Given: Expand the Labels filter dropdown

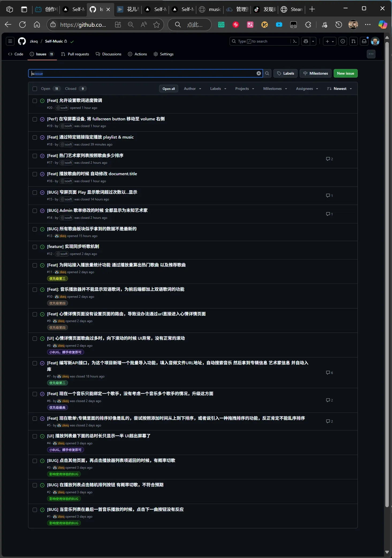Looking at the screenshot, I should [x=218, y=89].
